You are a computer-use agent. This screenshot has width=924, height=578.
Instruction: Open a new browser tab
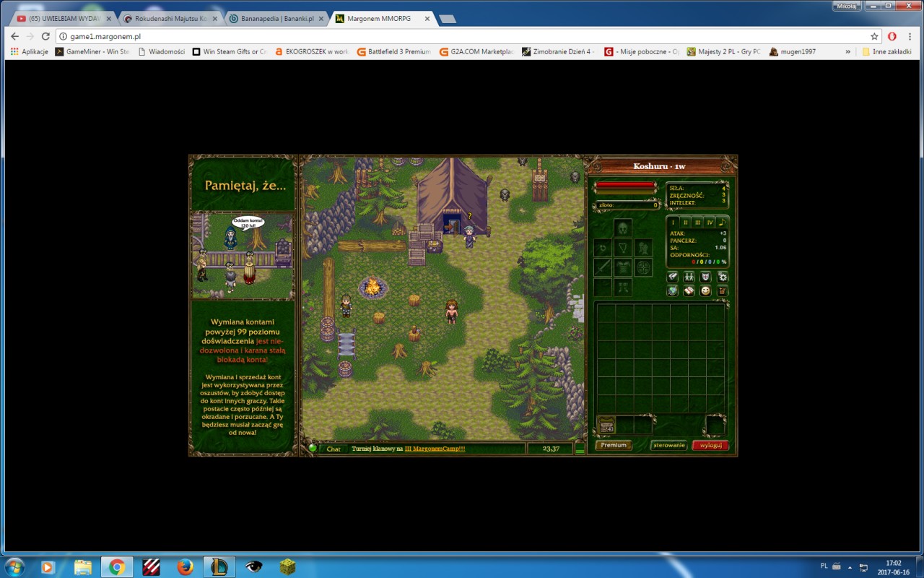(448, 19)
